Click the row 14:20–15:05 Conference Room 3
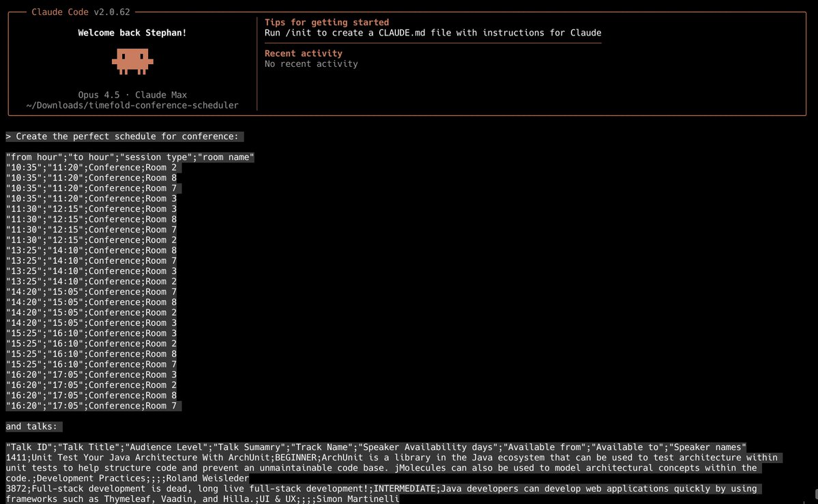This screenshot has width=818, height=504. click(91, 323)
